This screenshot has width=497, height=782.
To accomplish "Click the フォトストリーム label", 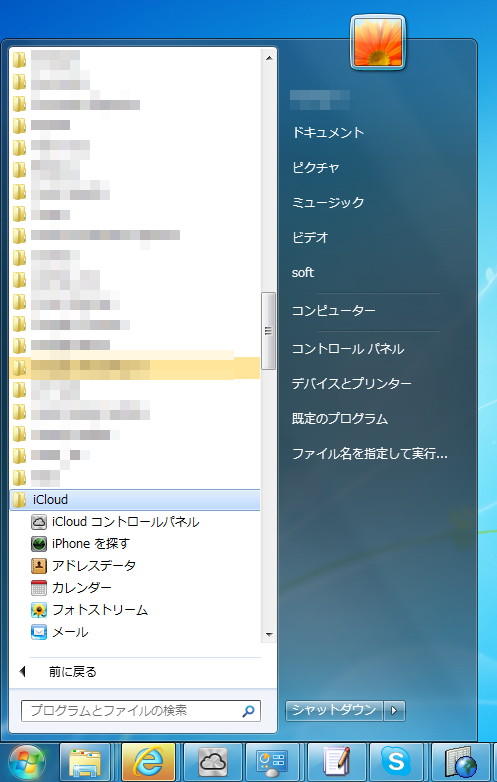I will coord(100,610).
